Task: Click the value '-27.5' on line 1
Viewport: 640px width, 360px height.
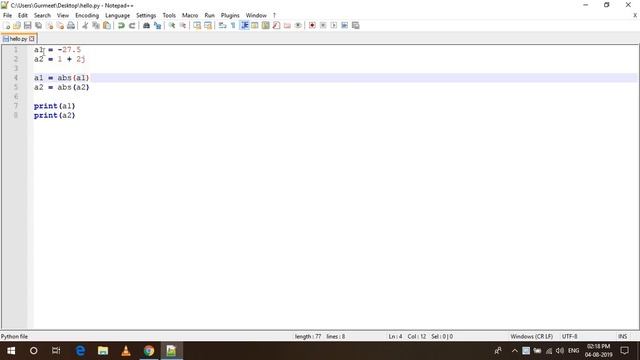Action: click(69, 49)
